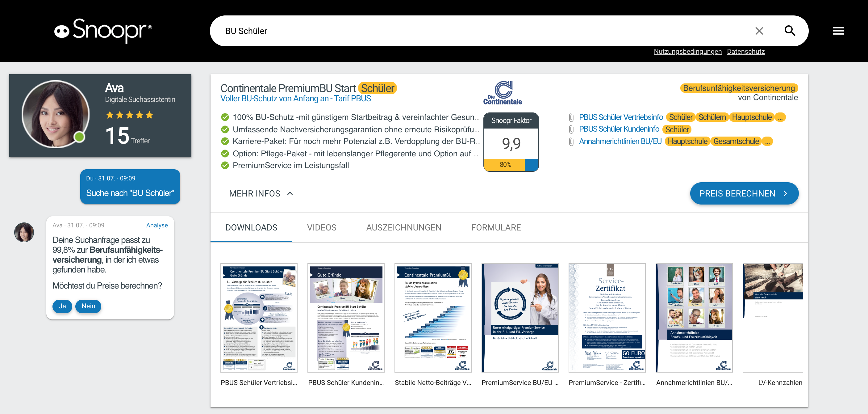Switch to AUSZEICHNUNGEN tab

pos(404,228)
